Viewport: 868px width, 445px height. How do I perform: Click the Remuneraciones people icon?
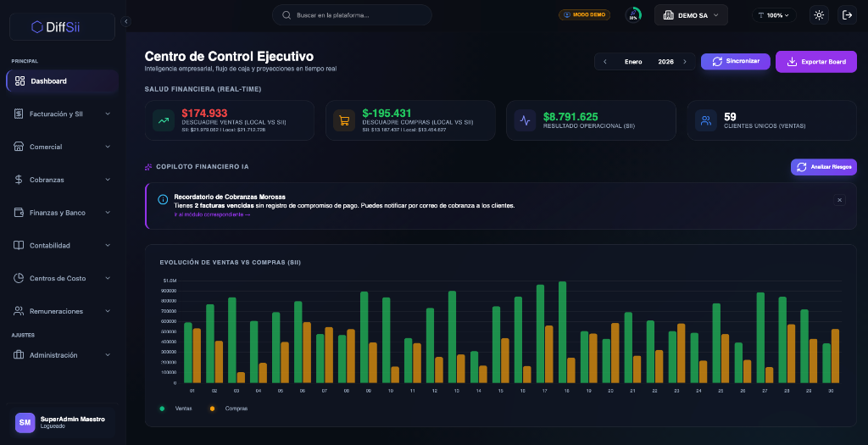19,311
